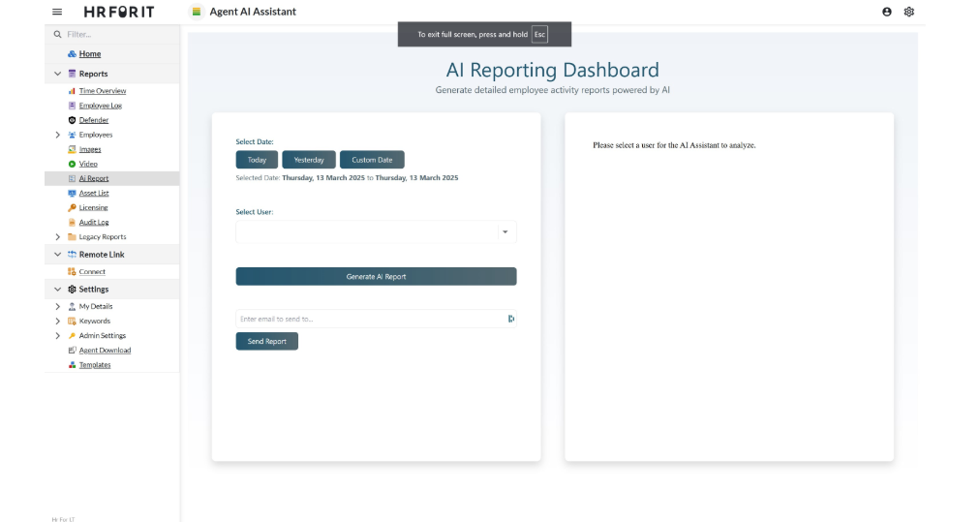Choose the Yesterday date button

[x=309, y=160]
